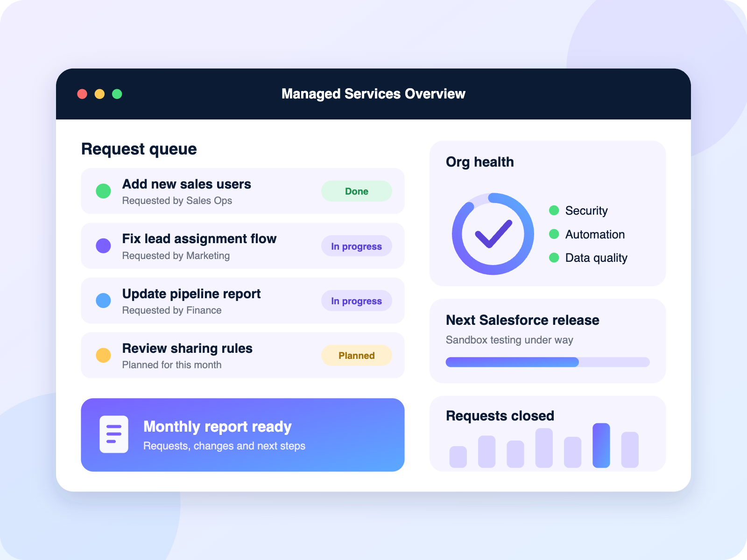Click the yellow window minimize dot

click(x=99, y=94)
